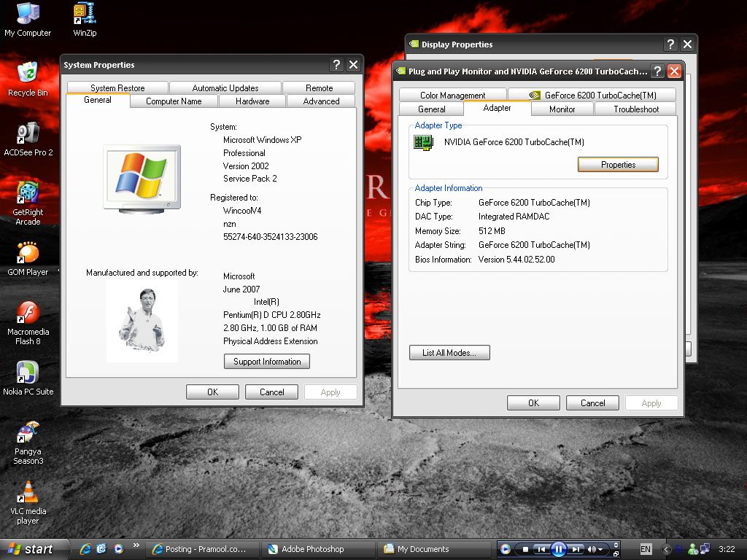Select the Nokia PC Suite shortcut

tap(28, 373)
